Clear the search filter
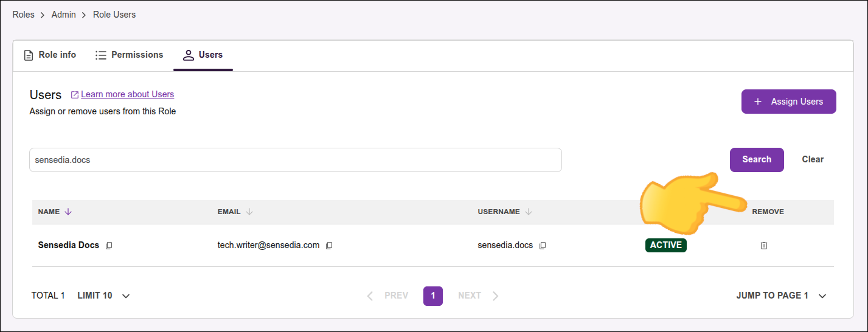 click(x=812, y=159)
